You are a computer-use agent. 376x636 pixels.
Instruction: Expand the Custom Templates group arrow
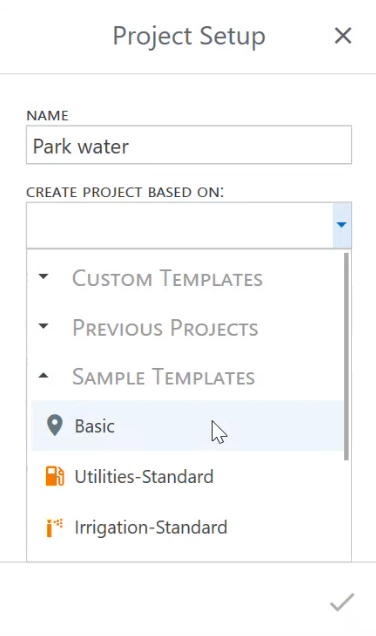point(43,277)
